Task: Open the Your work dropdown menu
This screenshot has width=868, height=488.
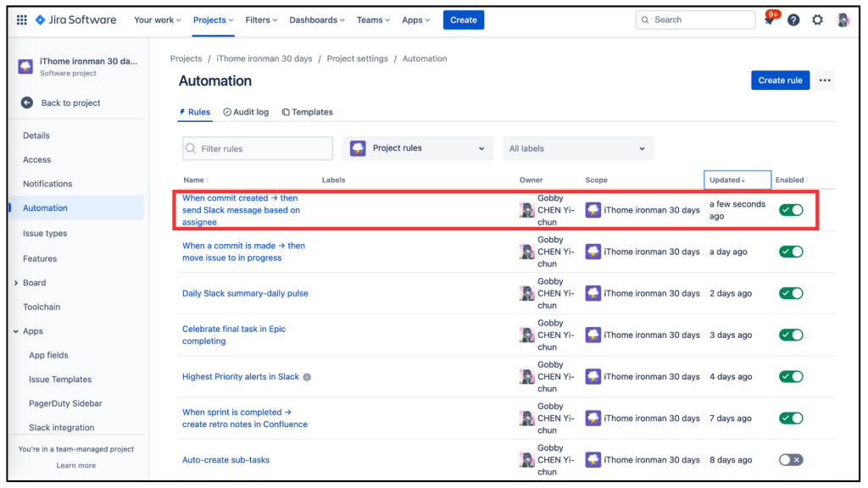Action: coord(157,20)
